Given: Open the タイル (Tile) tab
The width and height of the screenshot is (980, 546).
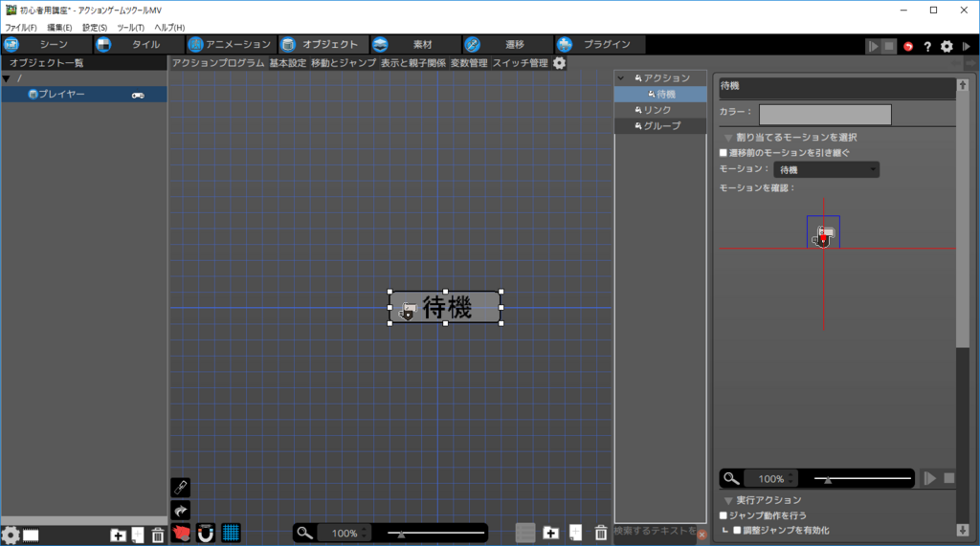Looking at the screenshot, I should pyautogui.click(x=138, y=44).
